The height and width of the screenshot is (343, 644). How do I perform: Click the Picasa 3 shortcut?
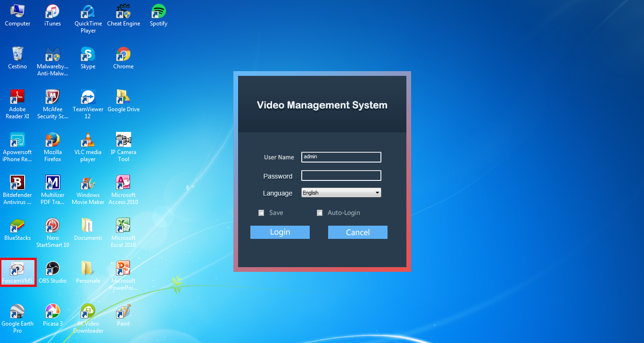click(x=53, y=316)
